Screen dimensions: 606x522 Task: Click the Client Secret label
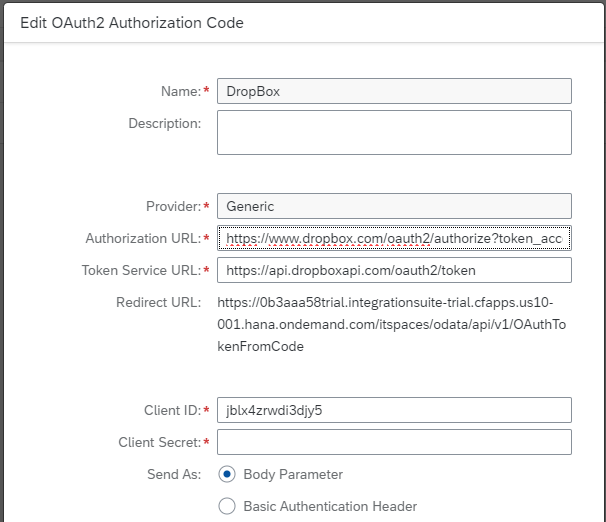[159, 442]
